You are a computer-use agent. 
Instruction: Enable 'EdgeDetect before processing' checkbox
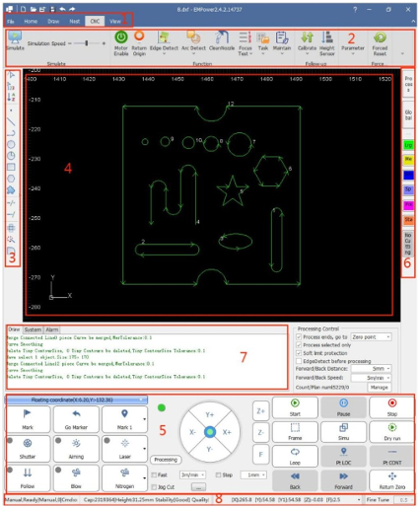(x=299, y=361)
